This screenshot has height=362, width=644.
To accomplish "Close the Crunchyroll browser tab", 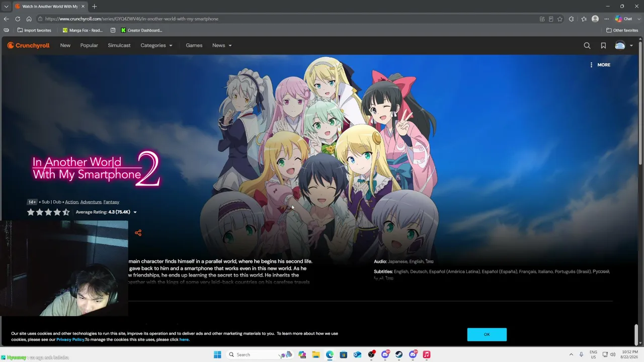I will click(x=83, y=7).
